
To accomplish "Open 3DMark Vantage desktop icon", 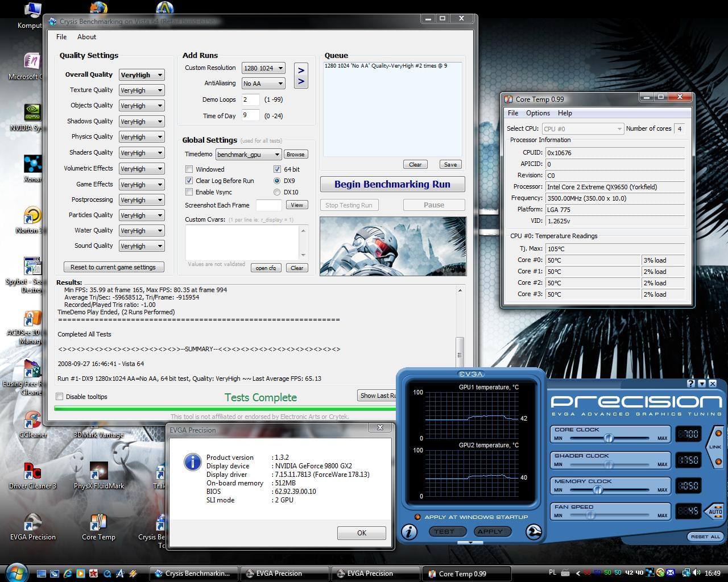I will 98,435.
